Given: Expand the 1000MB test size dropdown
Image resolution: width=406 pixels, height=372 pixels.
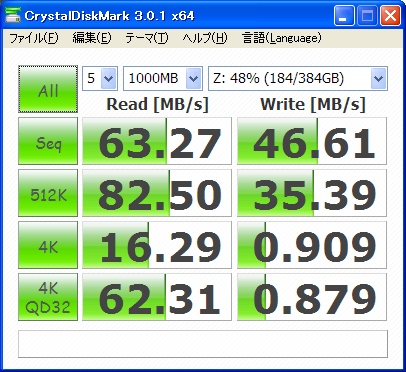Looking at the screenshot, I should coord(194,79).
